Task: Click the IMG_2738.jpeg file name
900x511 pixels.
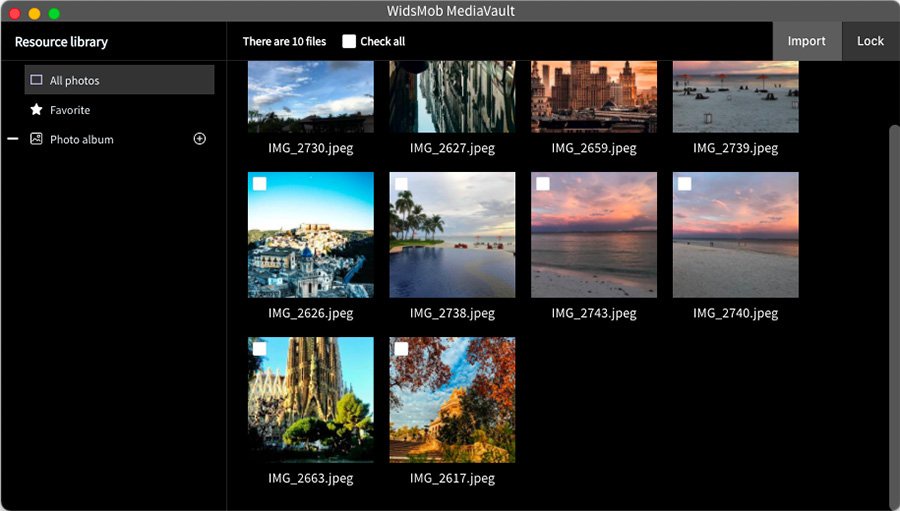Action: point(452,313)
